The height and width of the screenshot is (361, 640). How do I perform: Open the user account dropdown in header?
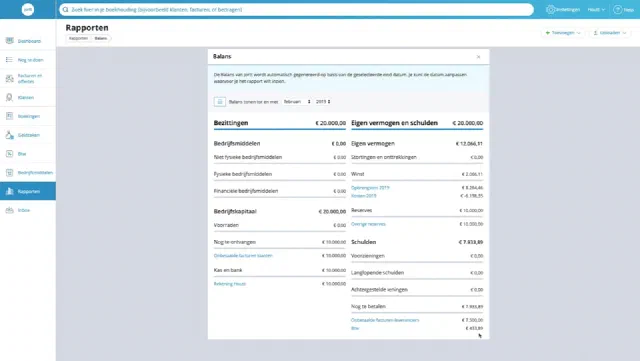click(x=596, y=9)
